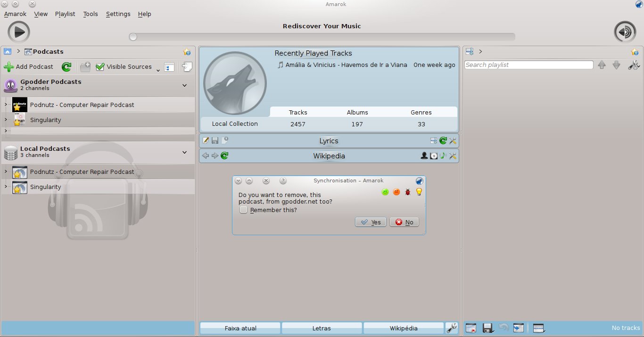The height and width of the screenshot is (337, 644).
Task: Switch to the Faixa atual tab
Action: pos(240,328)
